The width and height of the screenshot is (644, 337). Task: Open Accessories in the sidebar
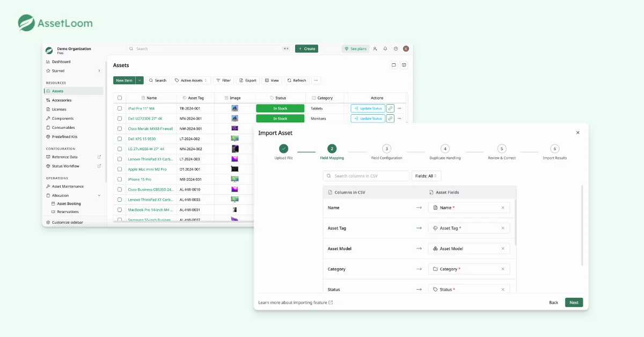61,100
